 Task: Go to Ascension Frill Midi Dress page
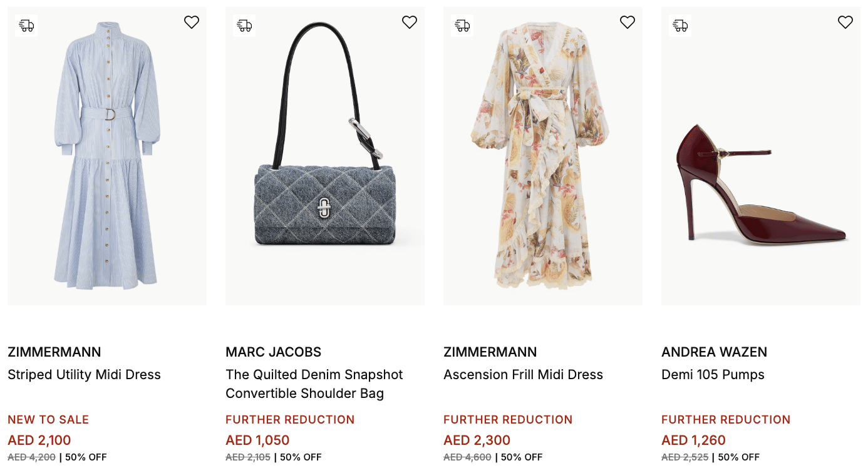(x=523, y=375)
